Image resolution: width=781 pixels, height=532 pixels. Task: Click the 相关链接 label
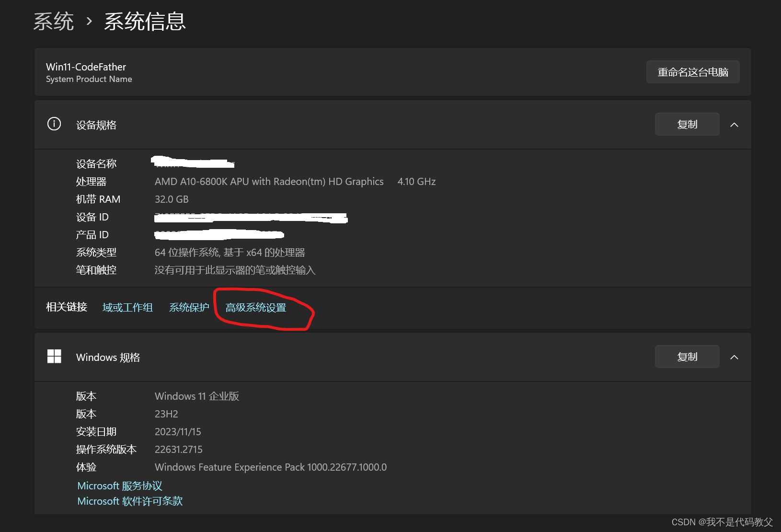(67, 307)
